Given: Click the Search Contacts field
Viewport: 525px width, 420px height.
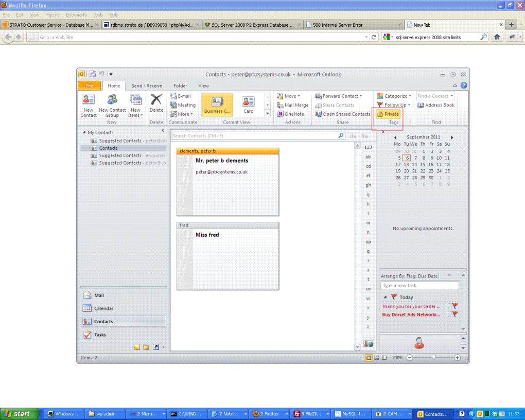Looking at the screenshot, I should click(254, 136).
